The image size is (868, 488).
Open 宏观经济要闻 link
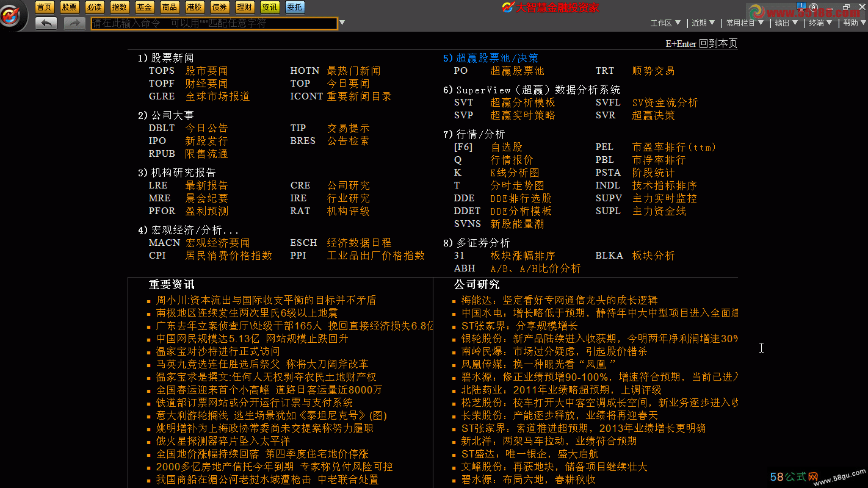point(218,243)
